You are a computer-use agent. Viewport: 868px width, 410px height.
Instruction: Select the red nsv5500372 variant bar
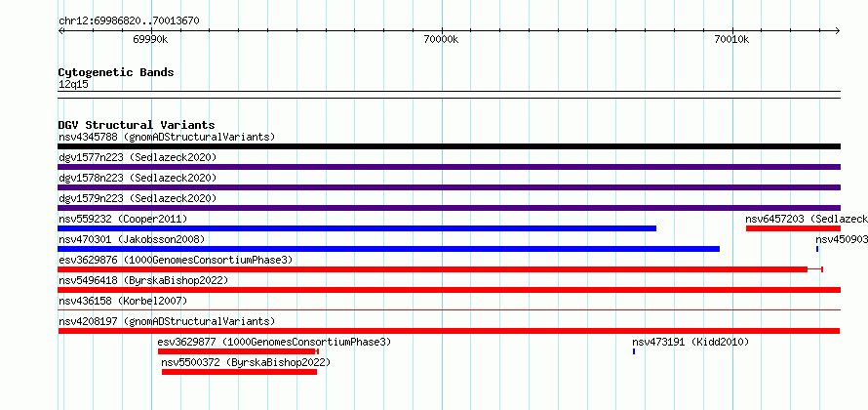pyautogui.click(x=239, y=372)
